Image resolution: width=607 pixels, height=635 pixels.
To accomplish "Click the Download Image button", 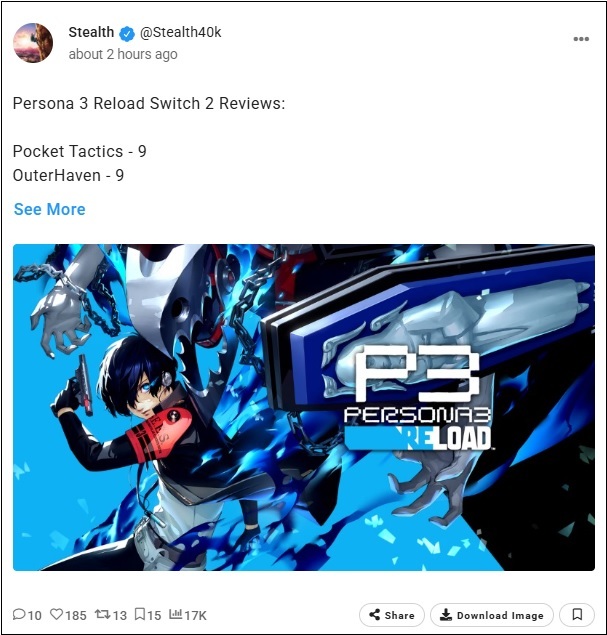I will (x=492, y=615).
